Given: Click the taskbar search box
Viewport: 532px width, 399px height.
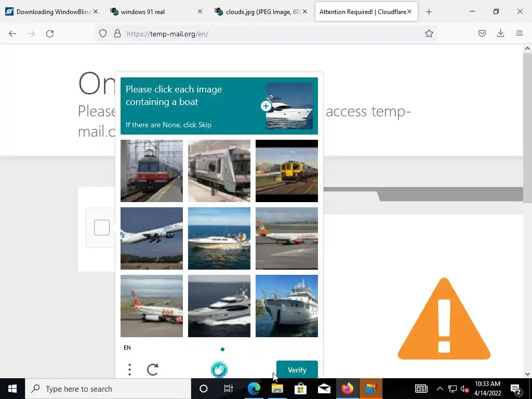Looking at the screenshot, I should pos(108,389).
